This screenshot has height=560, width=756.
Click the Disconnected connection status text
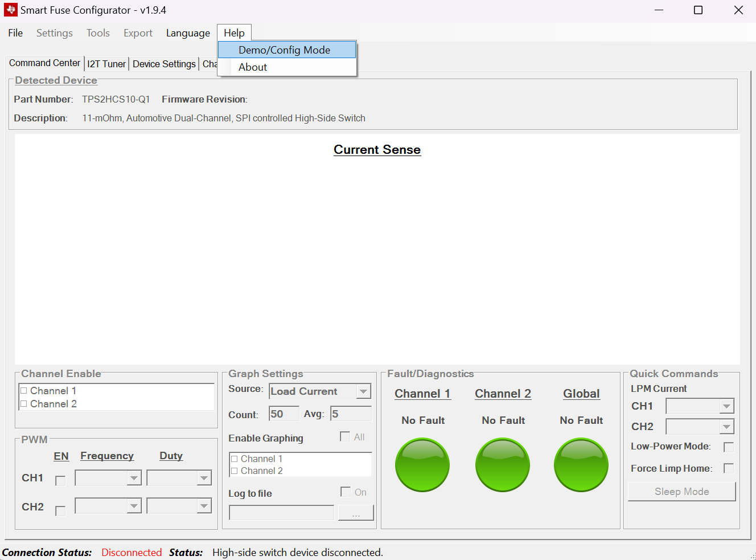coord(132,553)
